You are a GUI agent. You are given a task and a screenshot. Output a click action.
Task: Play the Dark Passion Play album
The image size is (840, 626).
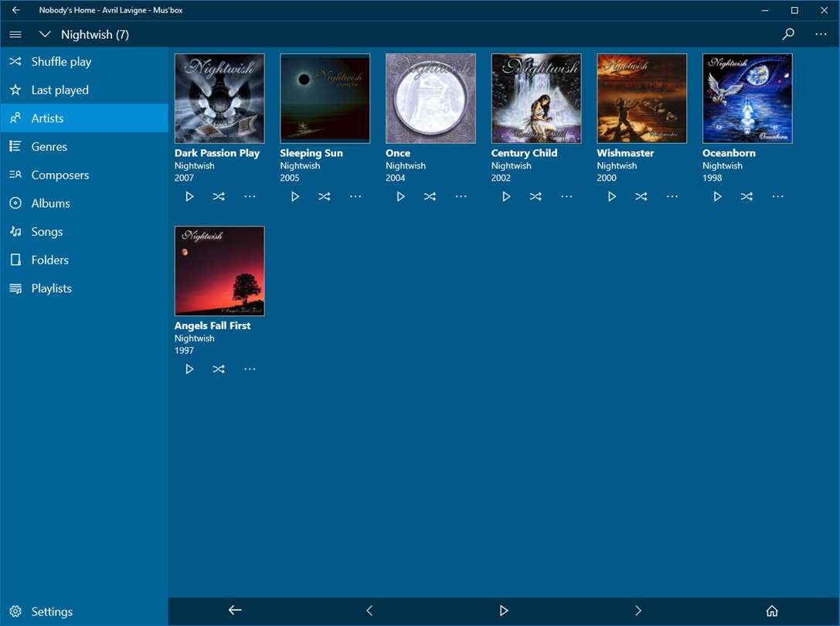(x=189, y=197)
